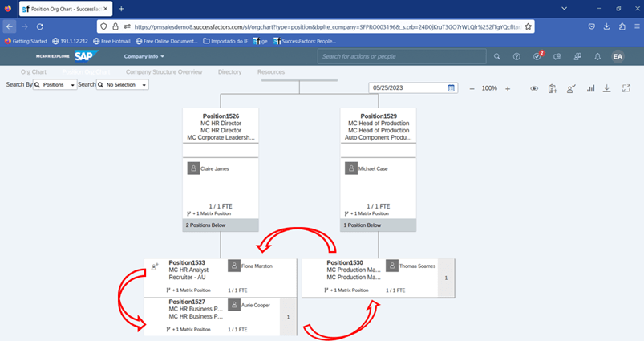The width and height of the screenshot is (644, 341).
Task: Click the SAP logo
Action: tap(86, 56)
